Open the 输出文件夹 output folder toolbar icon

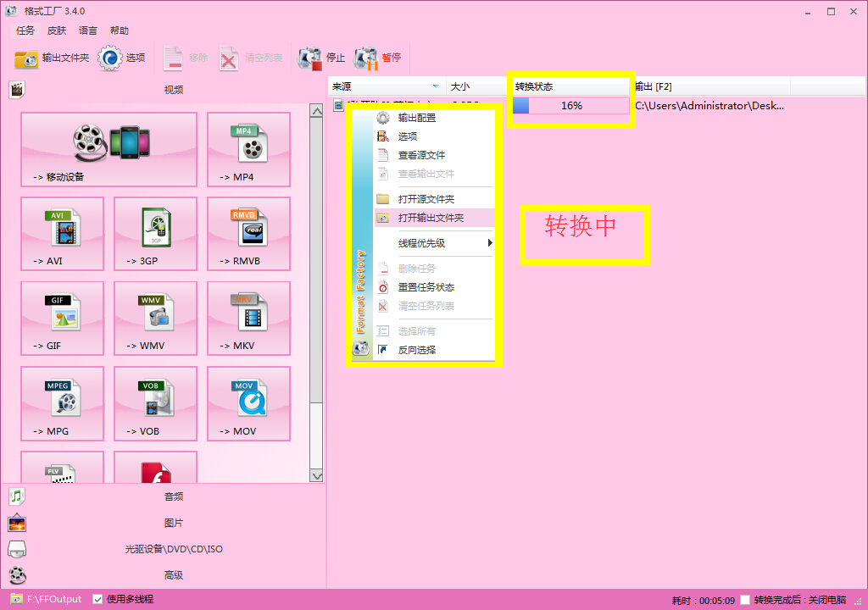(x=26, y=58)
